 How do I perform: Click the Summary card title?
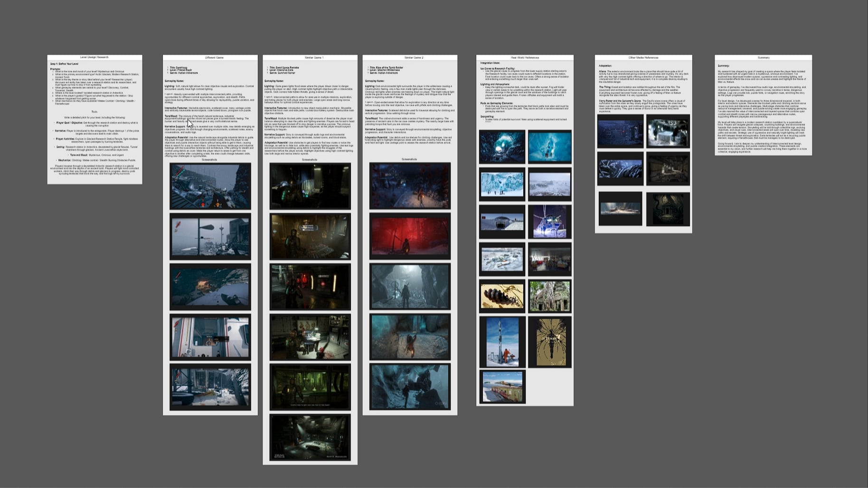[763, 57]
